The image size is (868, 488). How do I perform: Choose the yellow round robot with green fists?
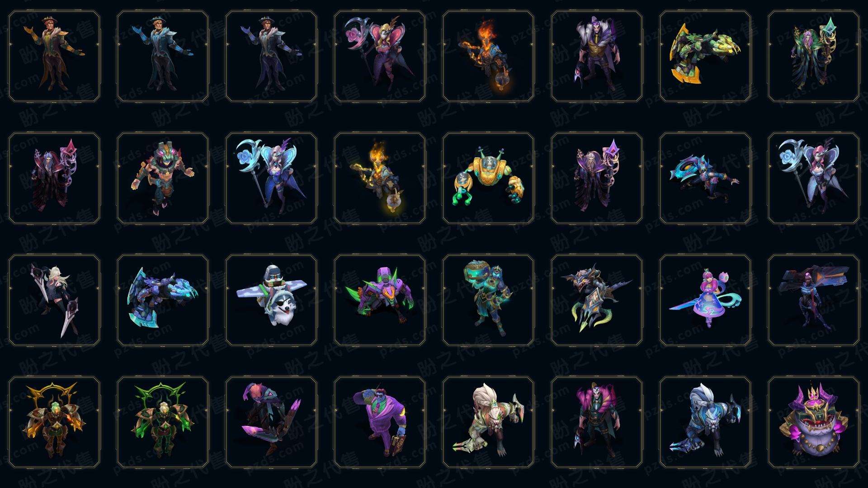pyautogui.click(x=488, y=178)
